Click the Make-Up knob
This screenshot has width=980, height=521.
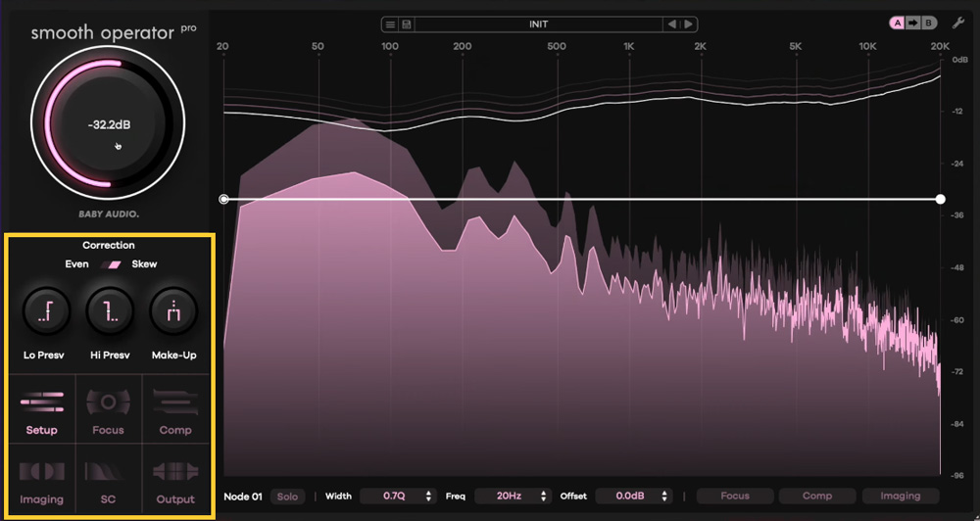173,311
